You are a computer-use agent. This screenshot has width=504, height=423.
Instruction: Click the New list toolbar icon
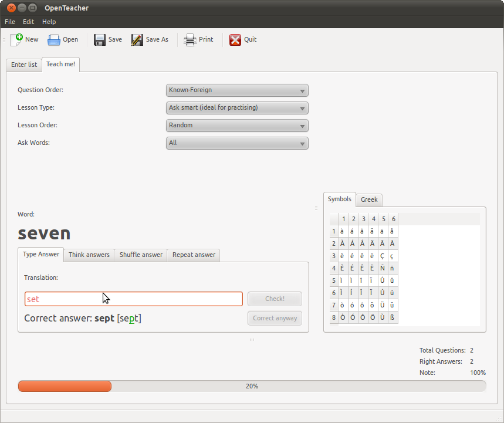tap(16, 39)
